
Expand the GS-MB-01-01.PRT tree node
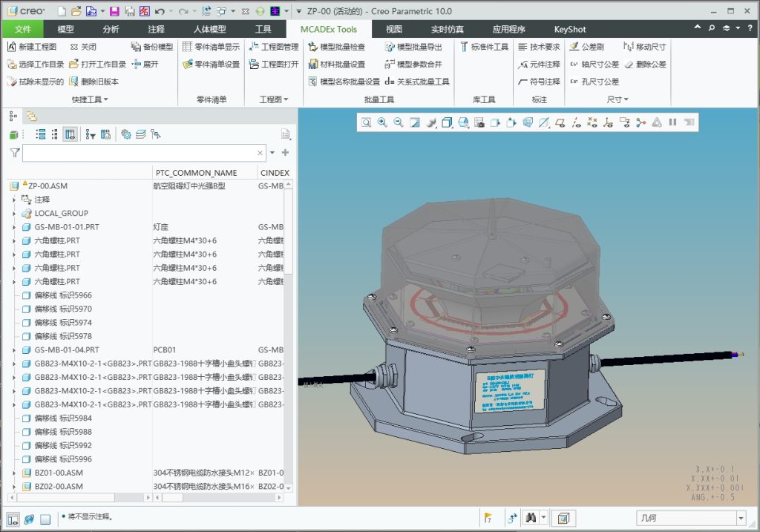tap(14, 227)
